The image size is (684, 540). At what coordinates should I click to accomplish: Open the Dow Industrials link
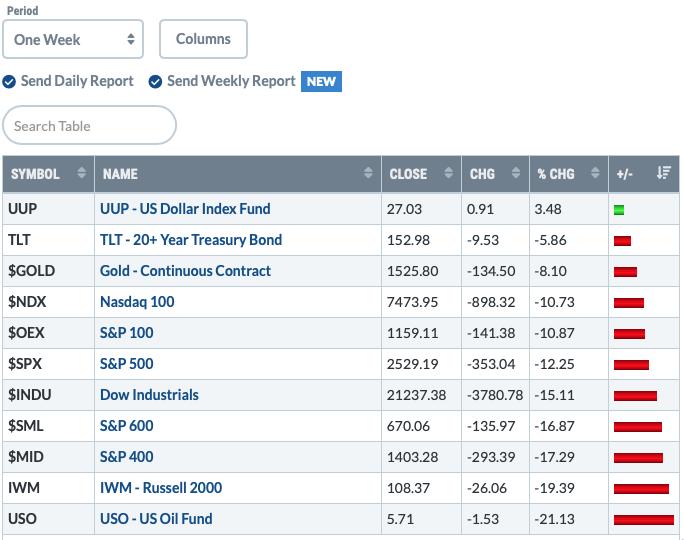click(149, 395)
